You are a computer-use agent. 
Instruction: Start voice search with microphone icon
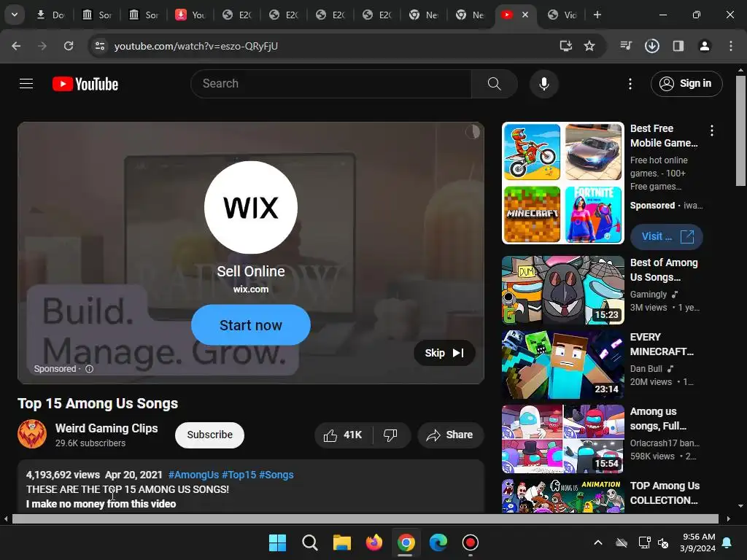coord(543,84)
